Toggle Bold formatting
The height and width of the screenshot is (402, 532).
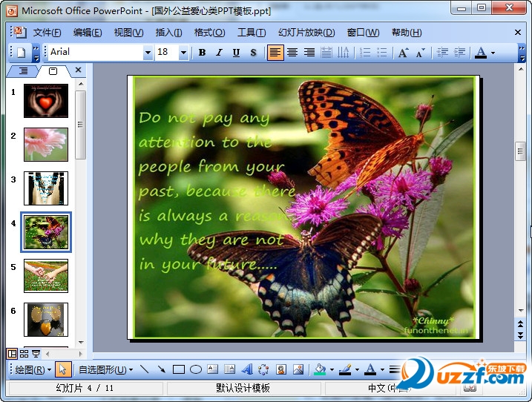[x=203, y=53]
